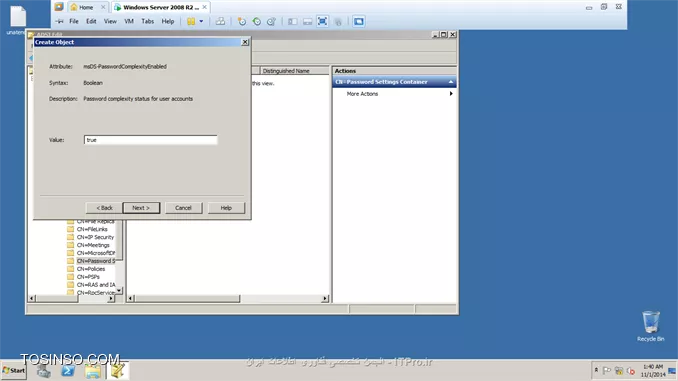Select CN=IP Security in the tree
Image resolution: width=678 pixels, height=381 pixels.
coord(95,237)
